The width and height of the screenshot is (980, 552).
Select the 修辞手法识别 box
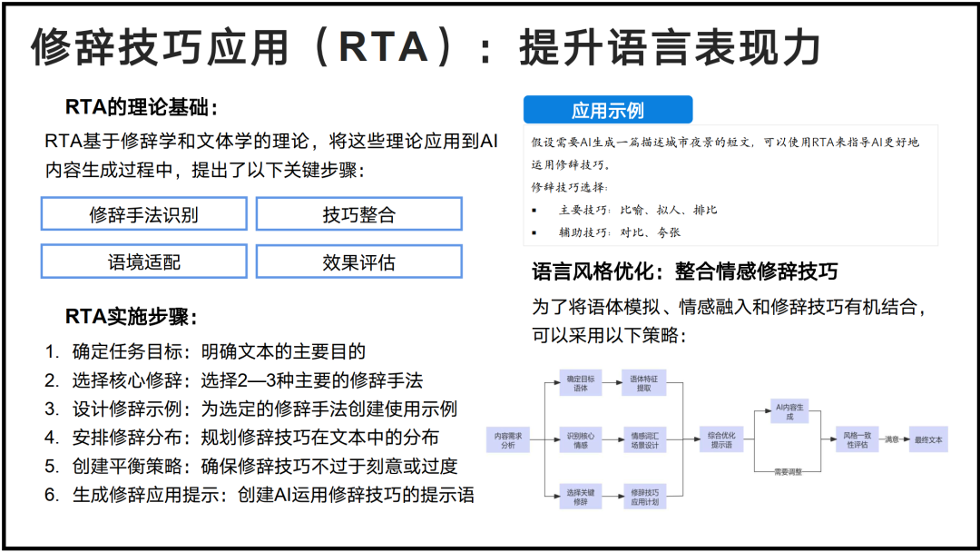click(x=143, y=214)
